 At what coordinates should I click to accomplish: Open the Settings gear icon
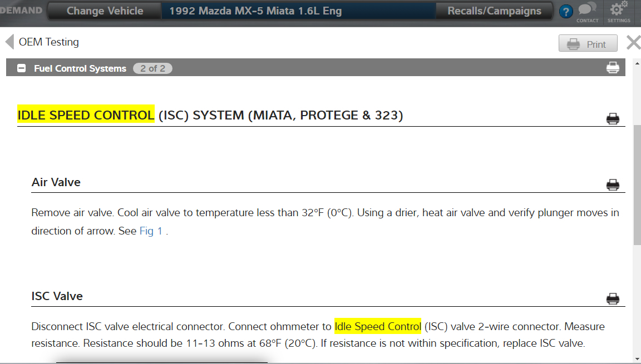coord(618,12)
